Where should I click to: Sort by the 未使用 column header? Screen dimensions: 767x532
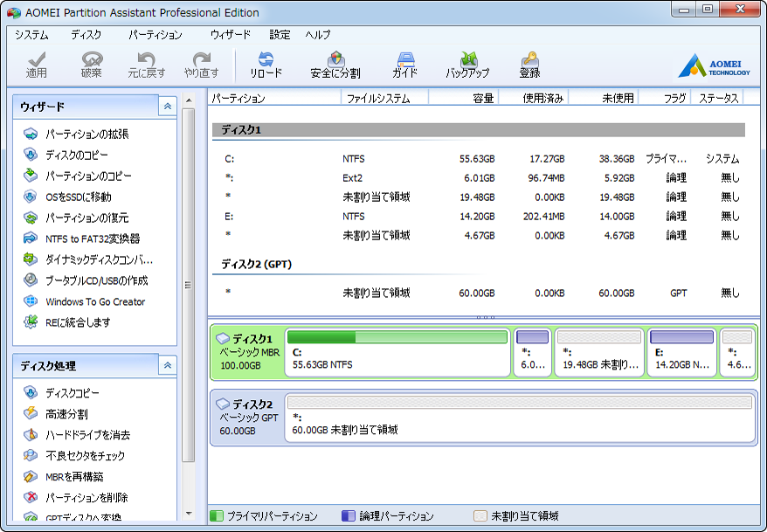(603, 99)
